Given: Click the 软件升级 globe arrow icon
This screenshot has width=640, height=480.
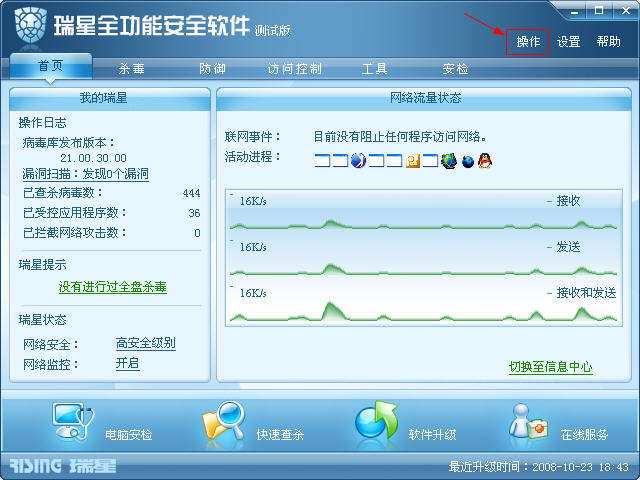Looking at the screenshot, I should [376, 422].
